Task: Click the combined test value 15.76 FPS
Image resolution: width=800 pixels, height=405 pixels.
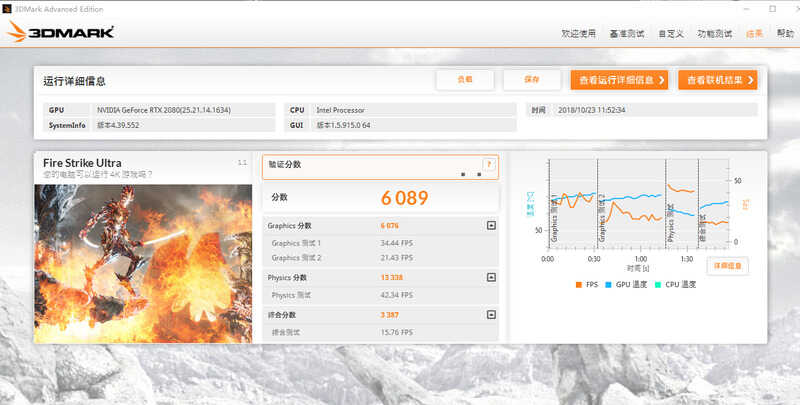Action: pyautogui.click(x=396, y=332)
